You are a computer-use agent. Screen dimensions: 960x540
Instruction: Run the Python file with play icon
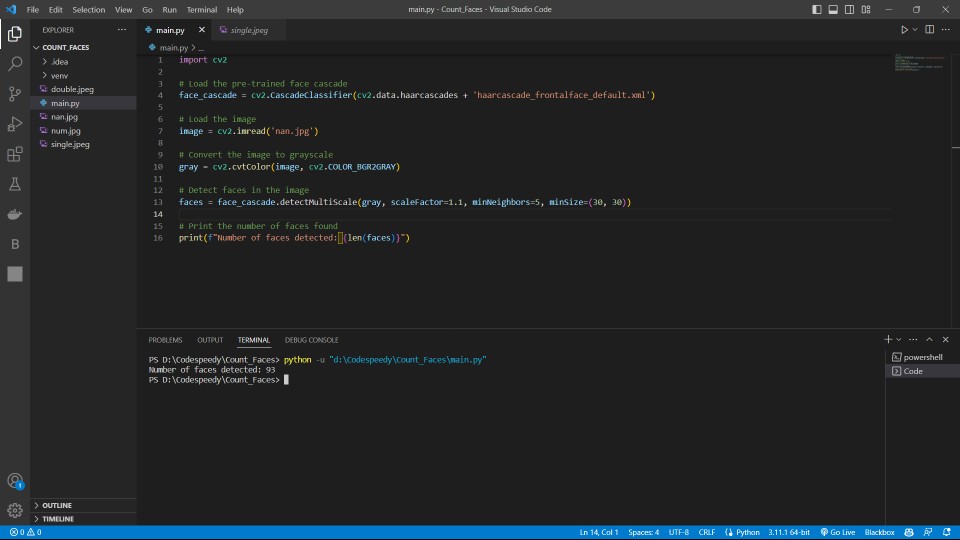click(904, 29)
